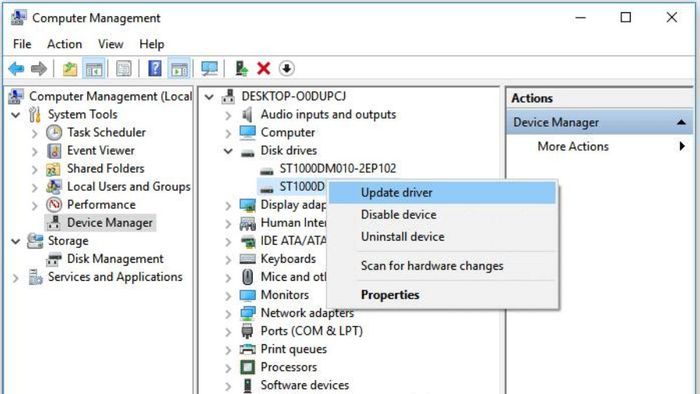Click the Keyboards device icon
Viewport: 700px width, 394px height.
pyautogui.click(x=247, y=259)
